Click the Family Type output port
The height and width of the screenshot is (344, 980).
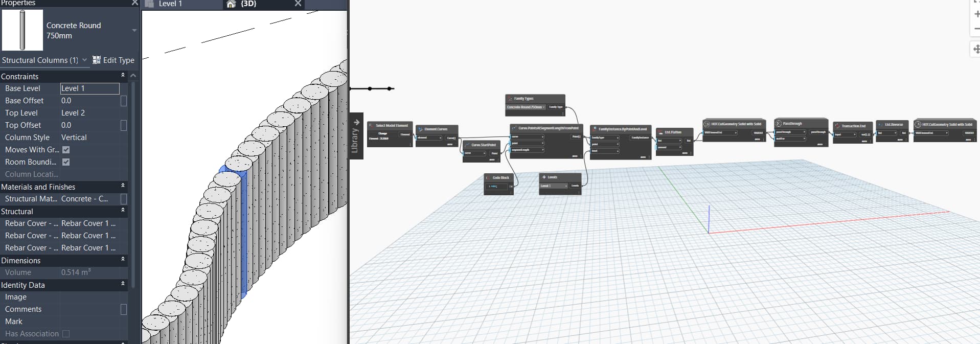[556, 107]
